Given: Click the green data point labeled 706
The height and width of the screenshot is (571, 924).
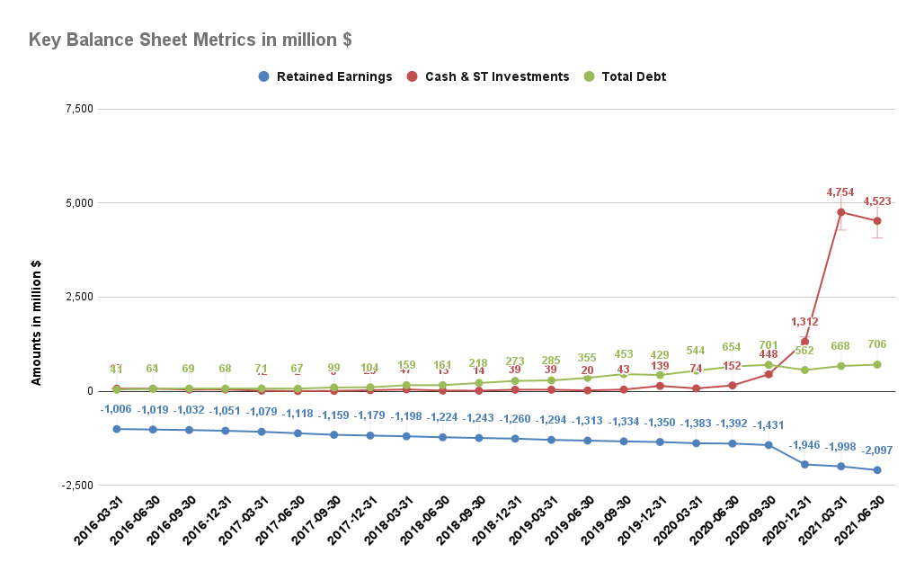Looking at the screenshot, I should click(x=876, y=363).
